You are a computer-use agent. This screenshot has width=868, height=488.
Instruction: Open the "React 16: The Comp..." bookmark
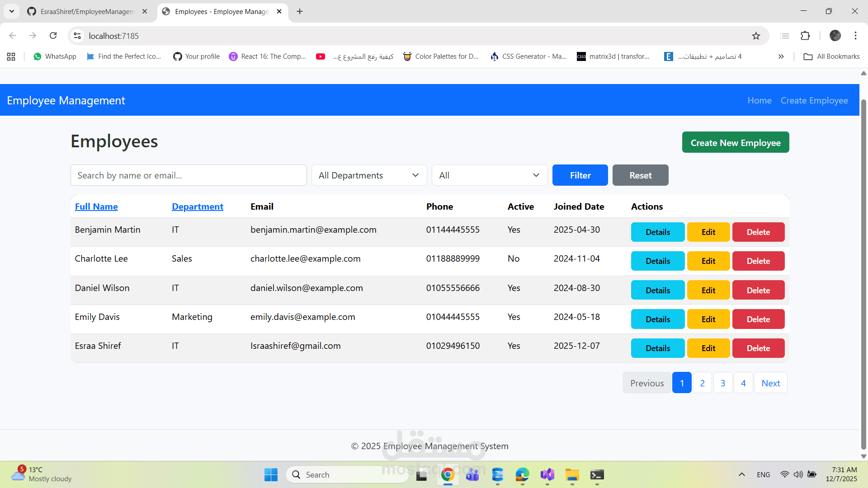pyautogui.click(x=267, y=56)
